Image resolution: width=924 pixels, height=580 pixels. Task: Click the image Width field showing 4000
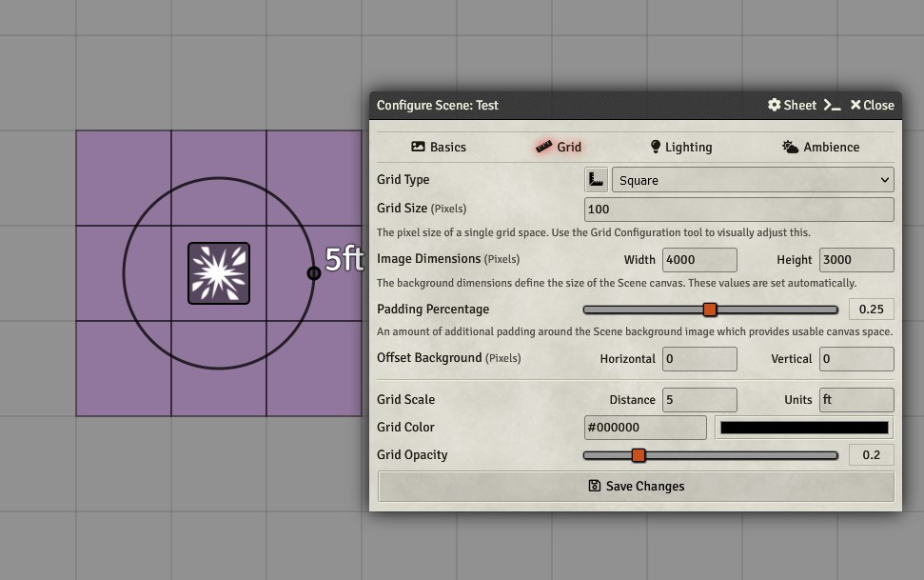pos(699,260)
